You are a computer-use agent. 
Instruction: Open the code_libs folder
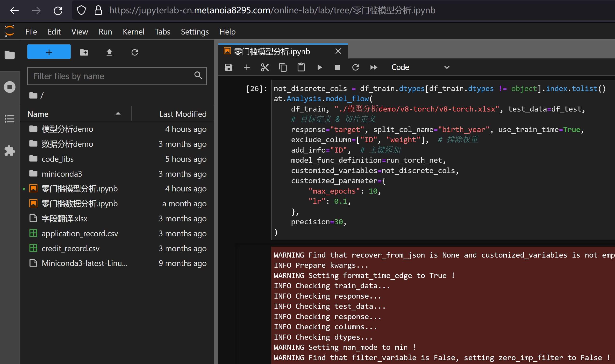point(57,159)
